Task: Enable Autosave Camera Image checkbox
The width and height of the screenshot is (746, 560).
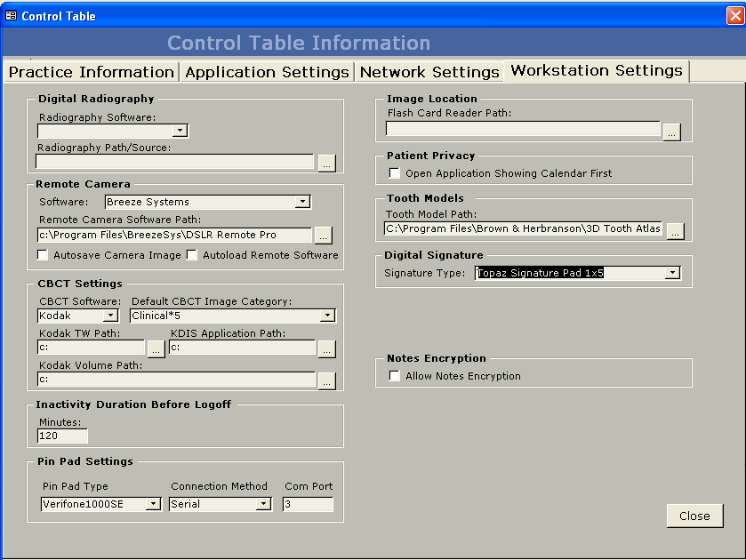Action: (x=43, y=255)
